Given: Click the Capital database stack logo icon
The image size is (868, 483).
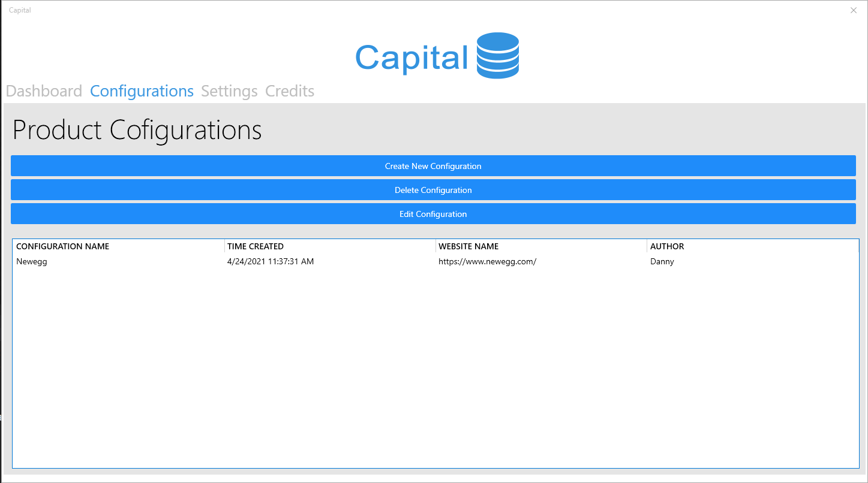Looking at the screenshot, I should click(498, 56).
